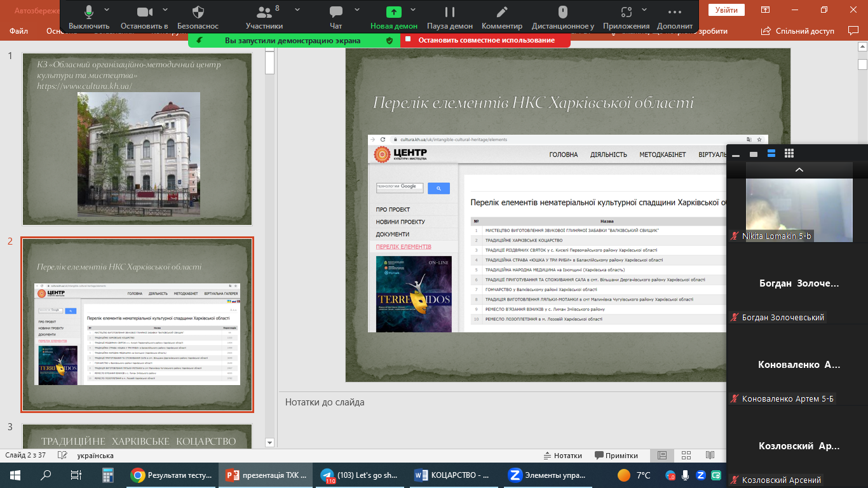Open remote control (Дистанционное управление)

[x=563, y=17]
